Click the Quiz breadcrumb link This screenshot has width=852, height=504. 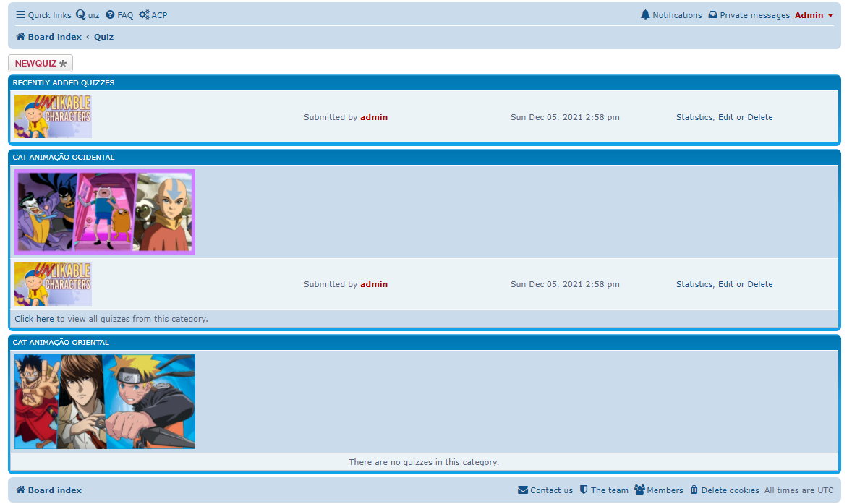103,37
